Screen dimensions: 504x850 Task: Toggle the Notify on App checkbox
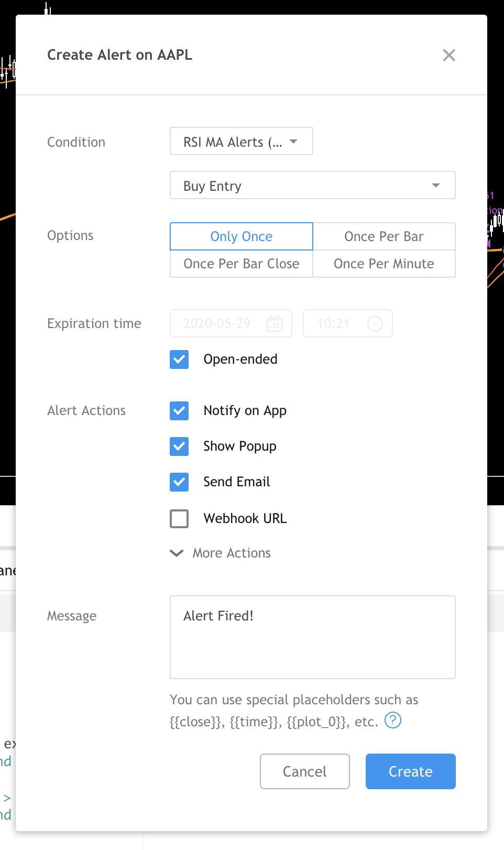click(179, 411)
